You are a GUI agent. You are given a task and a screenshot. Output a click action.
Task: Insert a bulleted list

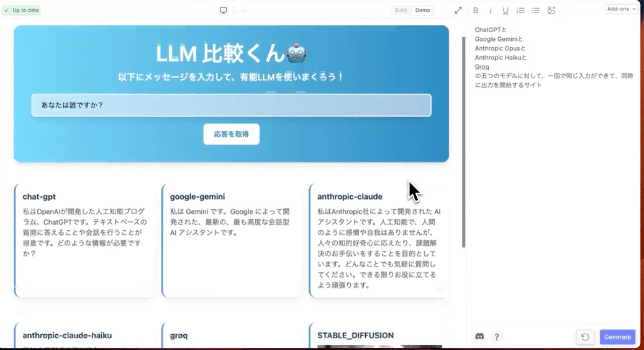[536, 10]
